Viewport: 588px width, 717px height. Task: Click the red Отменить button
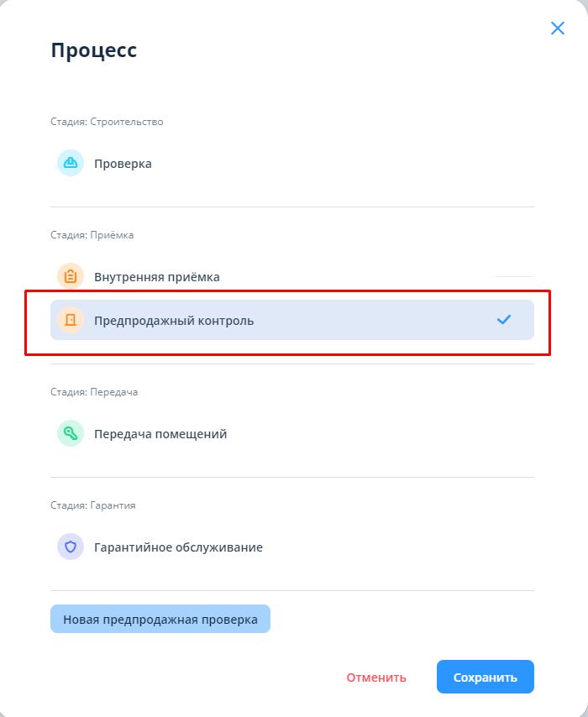tap(376, 678)
